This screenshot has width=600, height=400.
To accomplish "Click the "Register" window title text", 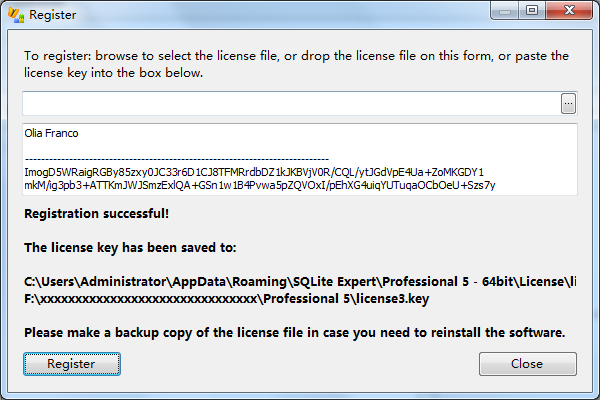I will pyautogui.click(x=53, y=15).
